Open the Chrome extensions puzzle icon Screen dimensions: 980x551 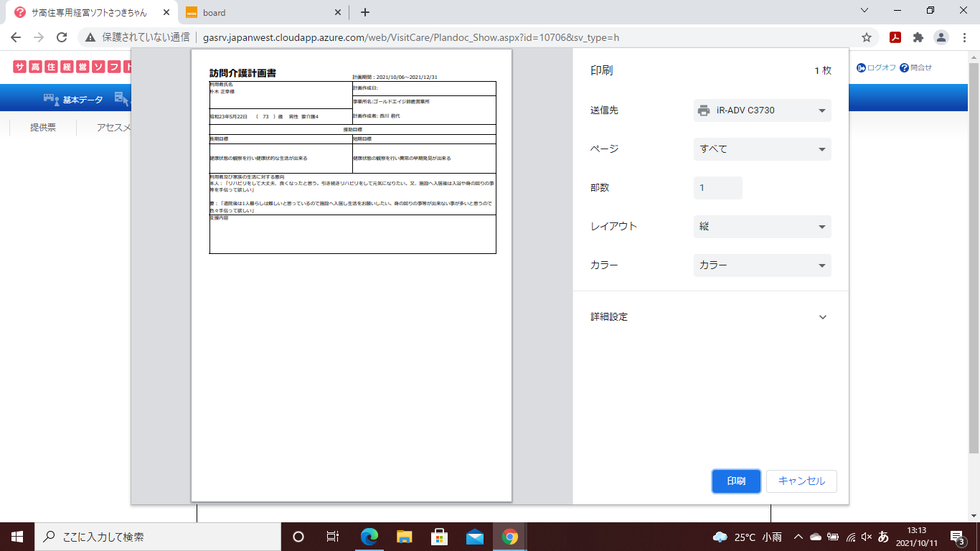[x=918, y=37]
